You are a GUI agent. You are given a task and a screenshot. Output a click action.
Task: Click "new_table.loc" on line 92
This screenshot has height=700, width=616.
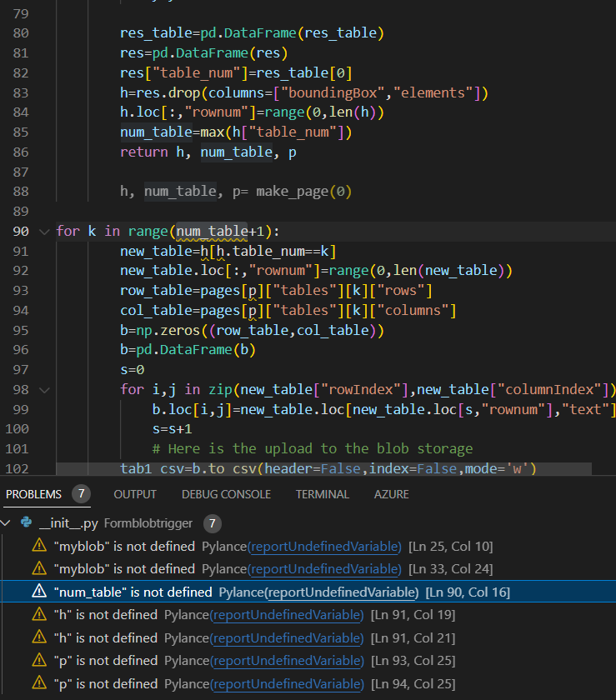pyautogui.click(x=172, y=271)
